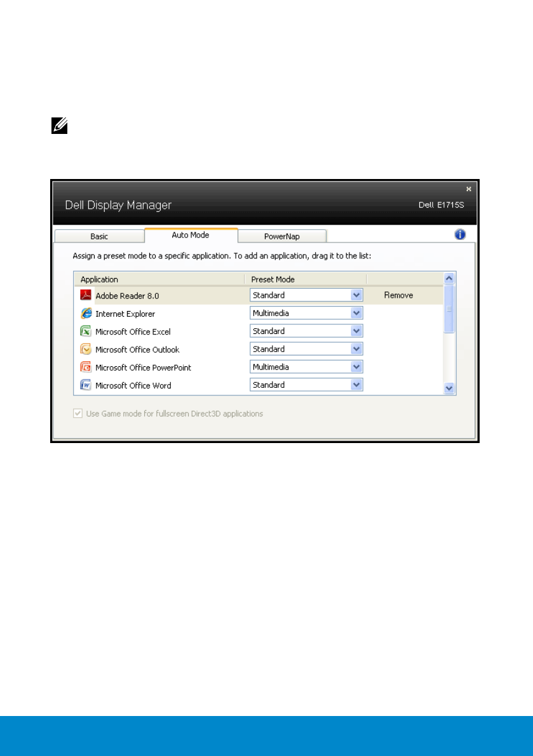This screenshot has height=756, width=533.
Task: Click the Microsoft Office PowerPoint icon
Action: coord(86,367)
